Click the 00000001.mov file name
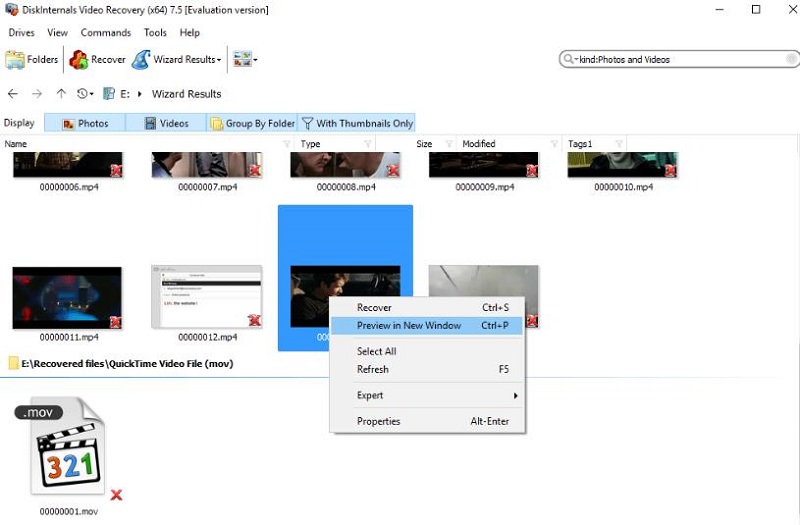This screenshot has height=525, width=800. coord(69,512)
